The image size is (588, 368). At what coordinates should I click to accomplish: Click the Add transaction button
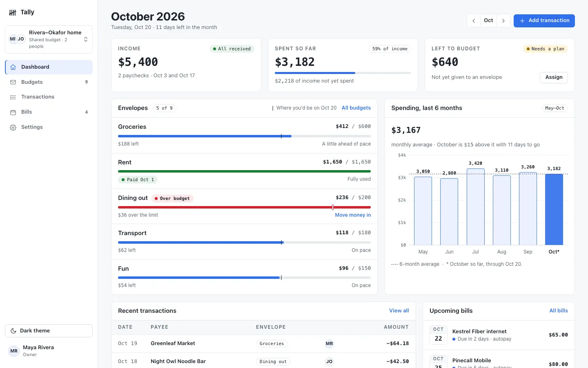click(x=544, y=21)
